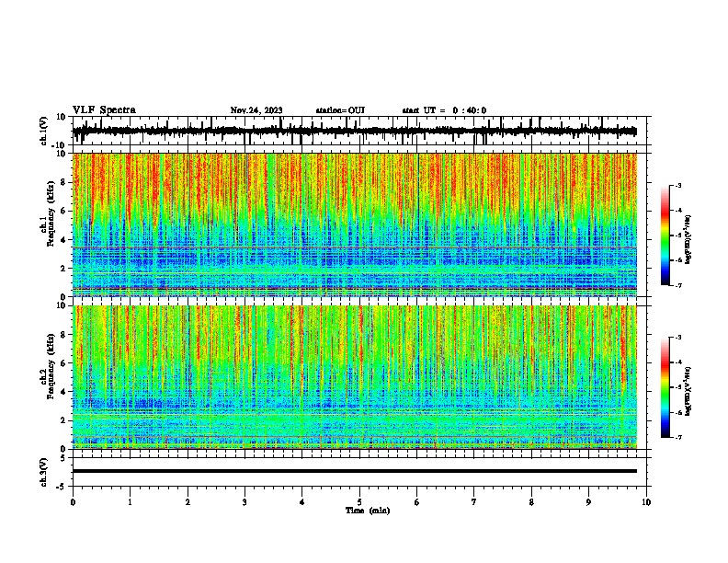Screen dimensions: 728x563
Task: Select the date text "Nov.24, 2023"
Action: click(x=256, y=110)
